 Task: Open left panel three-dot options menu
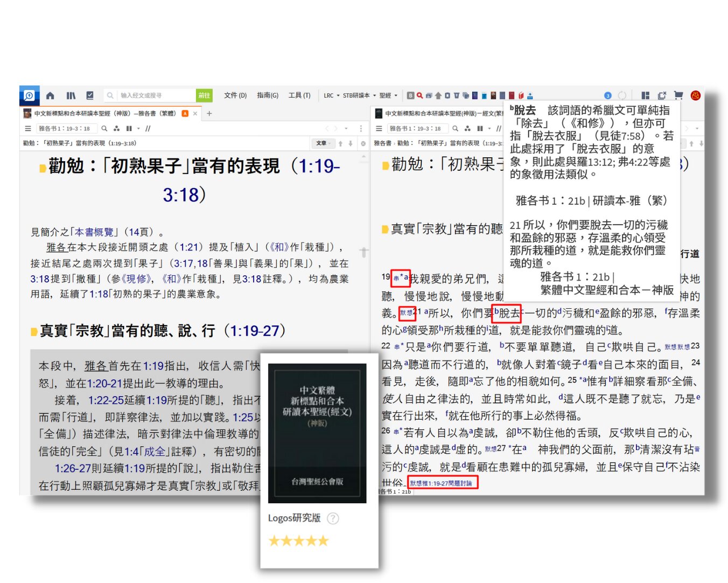point(361,129)
